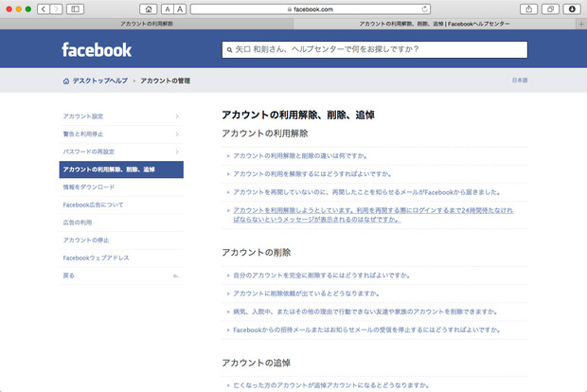Open the link 自分のアカウントを完全に削除するには
Viewport: 587px width, 392px height.
[321, 276]
